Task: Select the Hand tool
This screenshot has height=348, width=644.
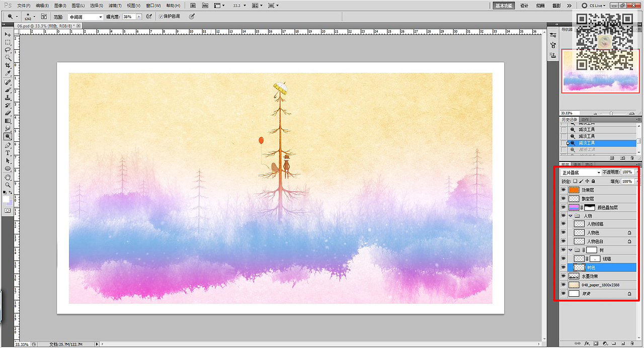Action: click(x=8, y=177)
